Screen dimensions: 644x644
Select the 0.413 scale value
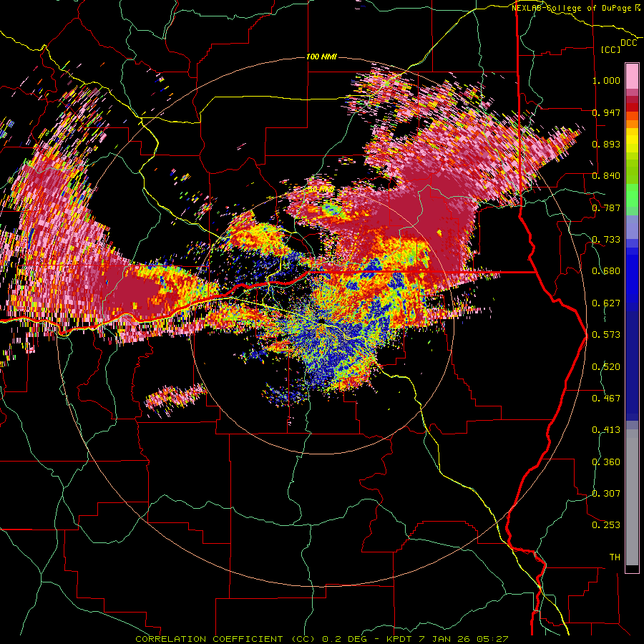point(606,430)
